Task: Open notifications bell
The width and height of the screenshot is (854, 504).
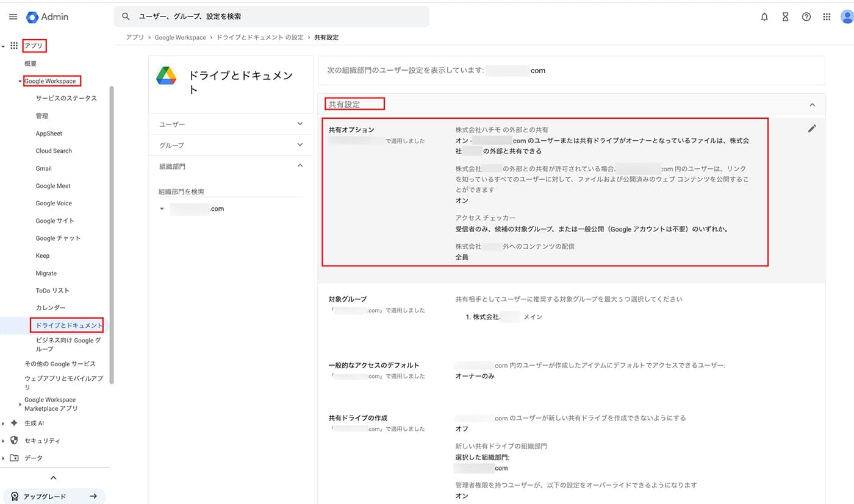Action: (x=764, y=17)
